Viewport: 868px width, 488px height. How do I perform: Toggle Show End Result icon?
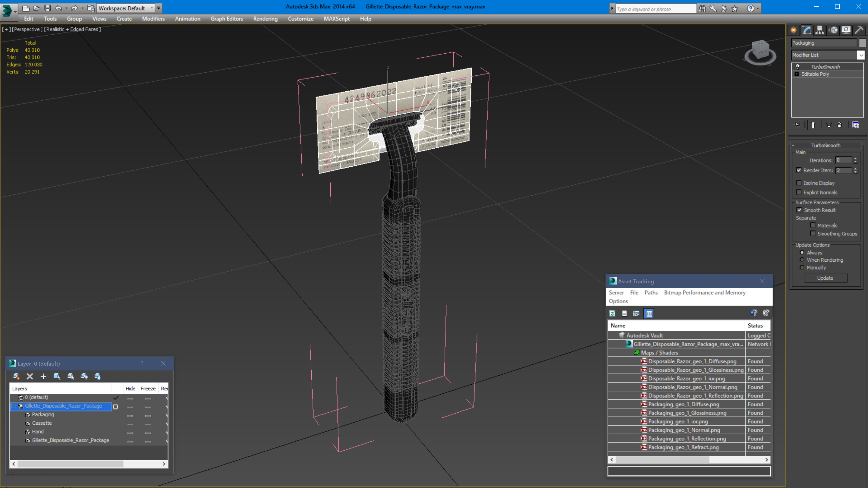pyautogui.click(x=813, y=125)
